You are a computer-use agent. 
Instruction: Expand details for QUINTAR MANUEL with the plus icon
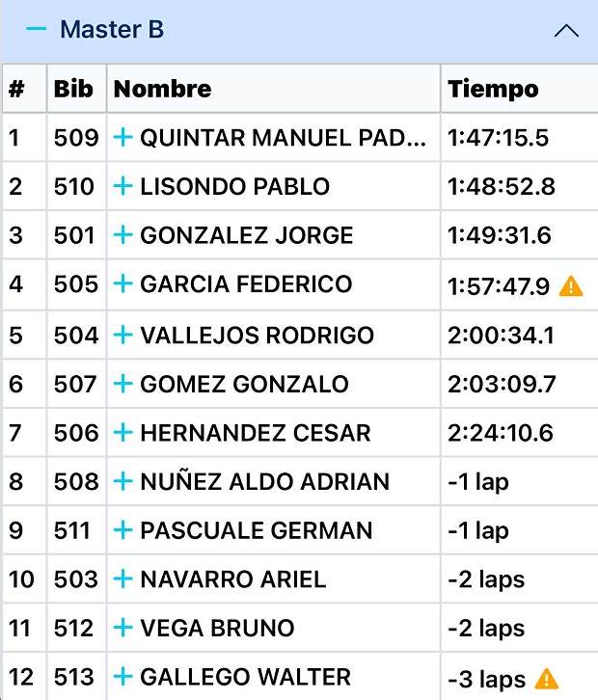(x=122, y=138)
